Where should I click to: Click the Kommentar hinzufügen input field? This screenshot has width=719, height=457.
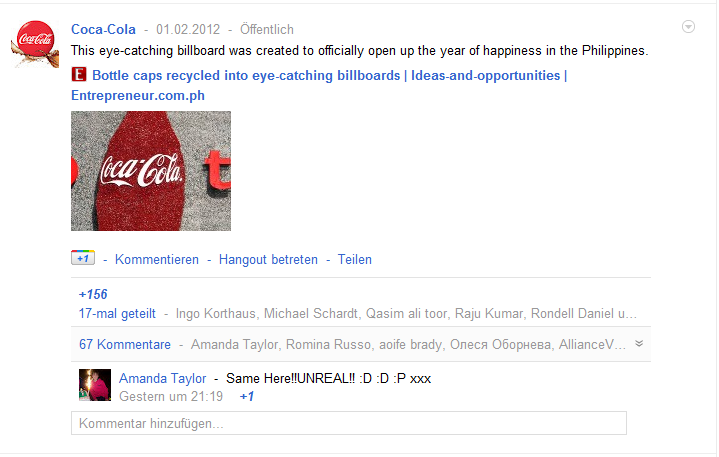coord(348,423)
